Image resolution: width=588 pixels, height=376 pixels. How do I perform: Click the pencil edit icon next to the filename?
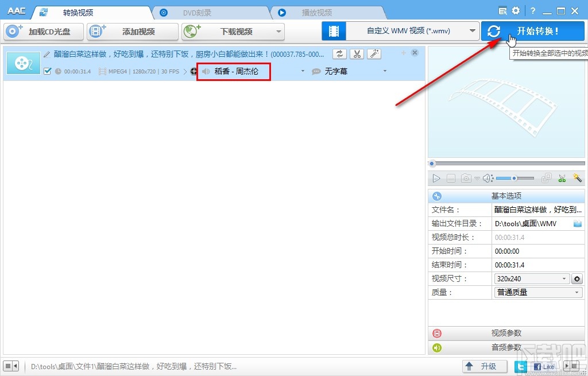point(46,53)
